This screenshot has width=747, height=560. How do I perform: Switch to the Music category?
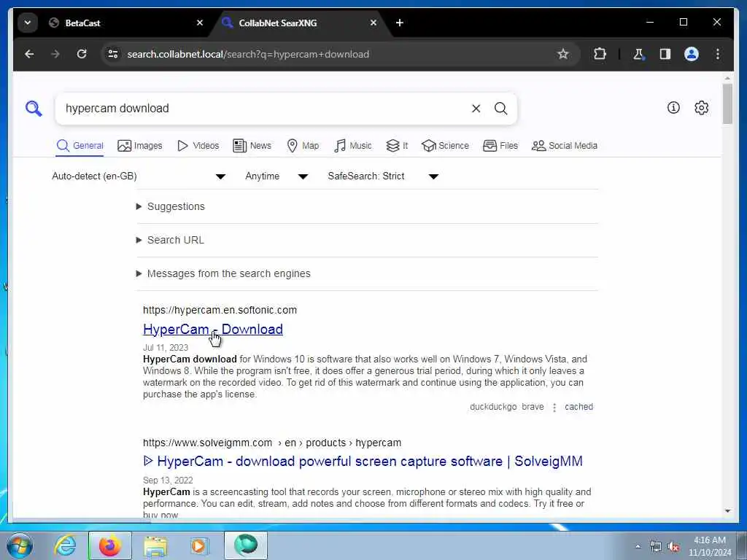pos(353,146)
